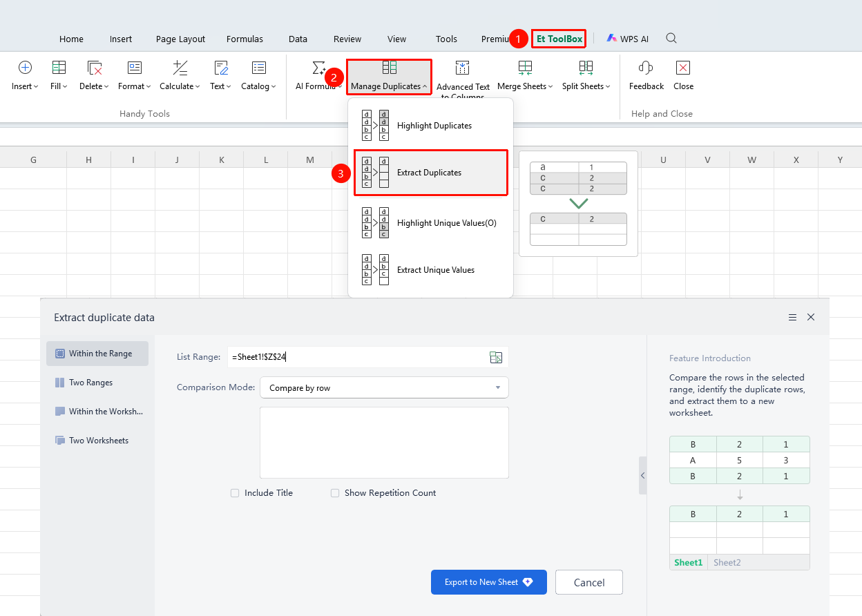Open the Catalog tool dropdown
The height and width of the screenshot is (616, 862).
point(258,76)
